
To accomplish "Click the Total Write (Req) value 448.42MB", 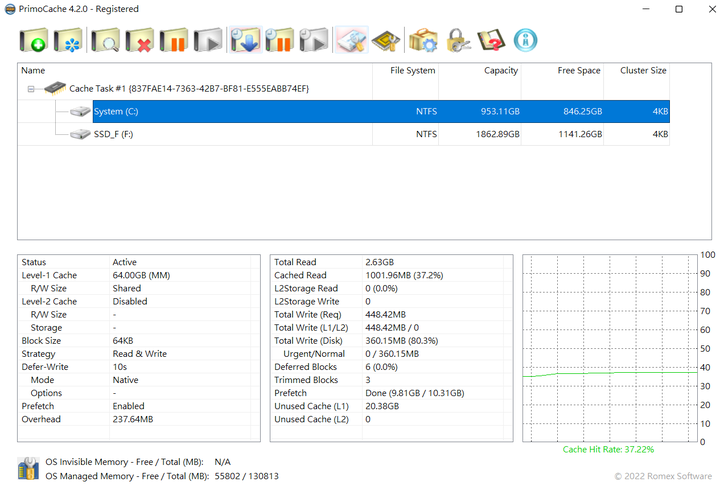I will click(386, 314).
